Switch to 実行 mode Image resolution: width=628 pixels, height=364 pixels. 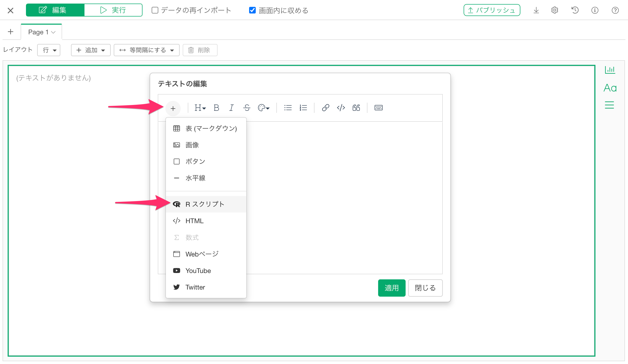point(113,10)
